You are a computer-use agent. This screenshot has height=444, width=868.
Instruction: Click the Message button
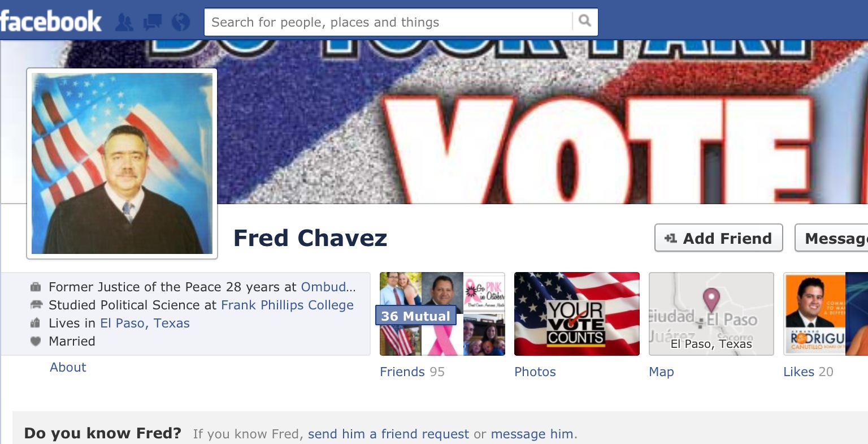click(831, 238)
